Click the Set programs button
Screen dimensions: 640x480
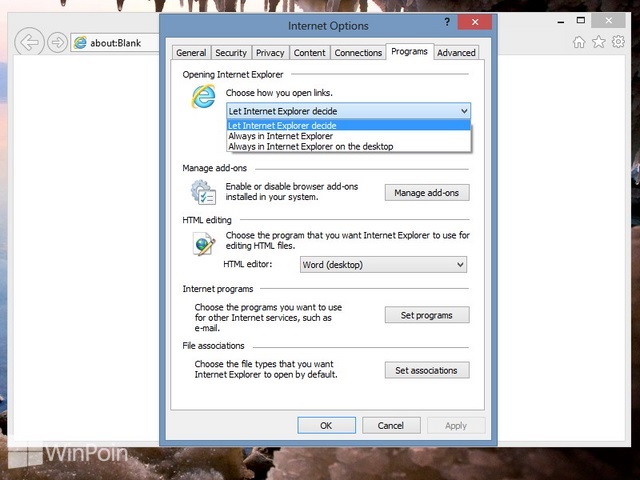point(427,315)
